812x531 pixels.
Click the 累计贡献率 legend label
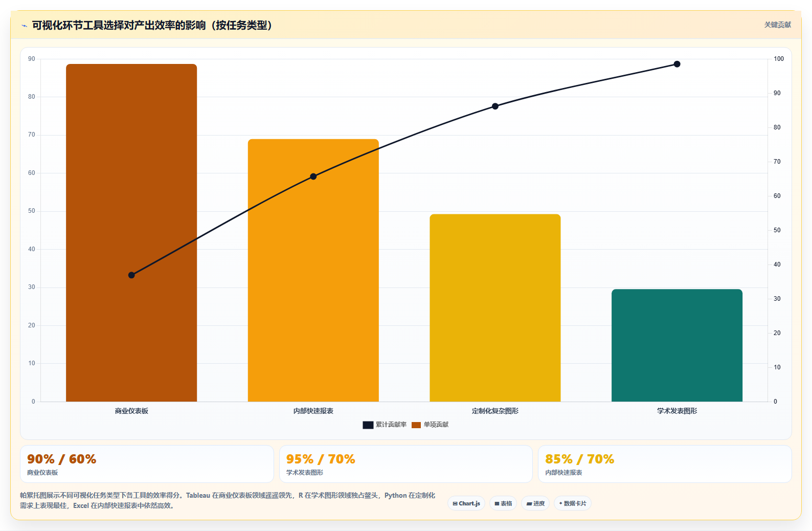[391, 425]
